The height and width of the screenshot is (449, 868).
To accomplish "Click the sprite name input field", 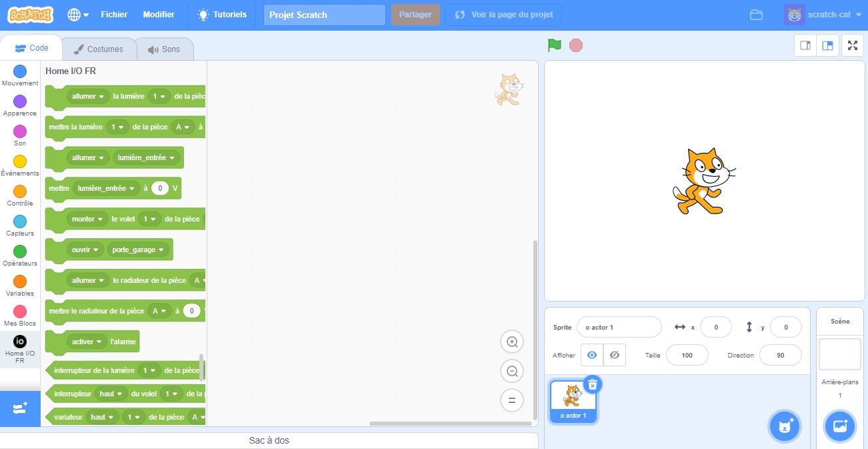I will [x=619, y=328].
